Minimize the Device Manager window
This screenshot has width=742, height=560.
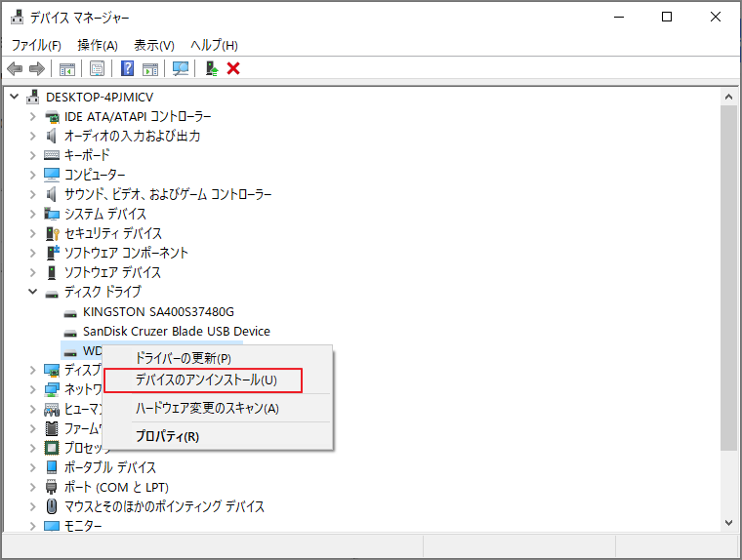[x=619, y=17]
